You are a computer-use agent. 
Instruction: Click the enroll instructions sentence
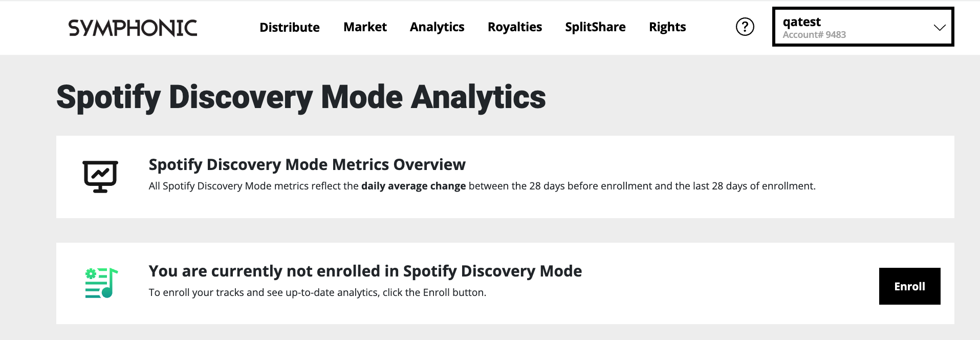317,292
